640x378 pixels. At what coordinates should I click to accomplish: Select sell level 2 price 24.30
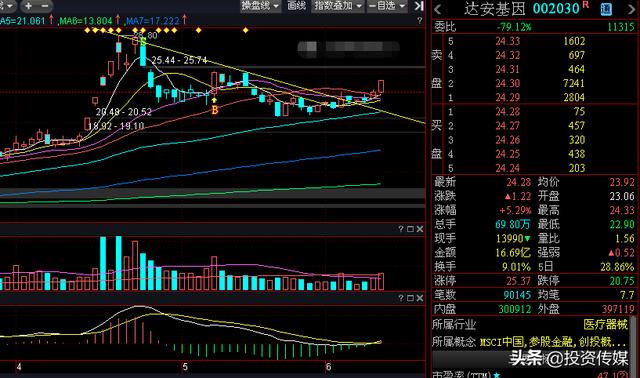pos(508,84)
